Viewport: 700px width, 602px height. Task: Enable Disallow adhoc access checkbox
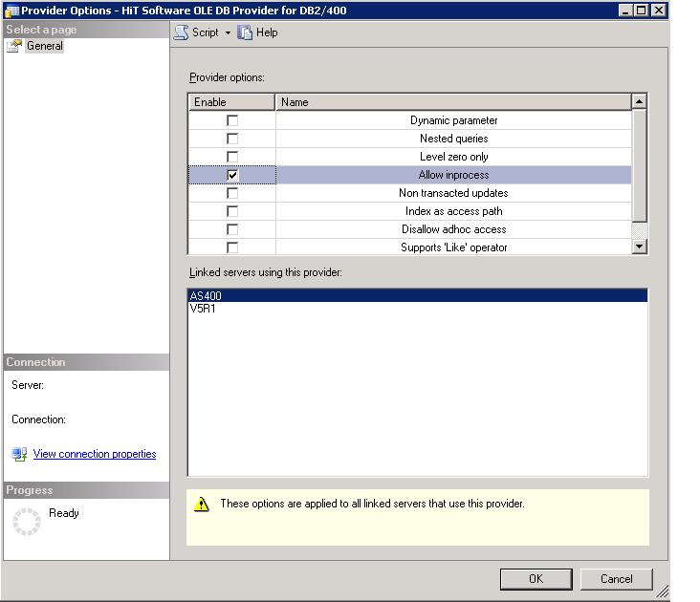point(232,229)
